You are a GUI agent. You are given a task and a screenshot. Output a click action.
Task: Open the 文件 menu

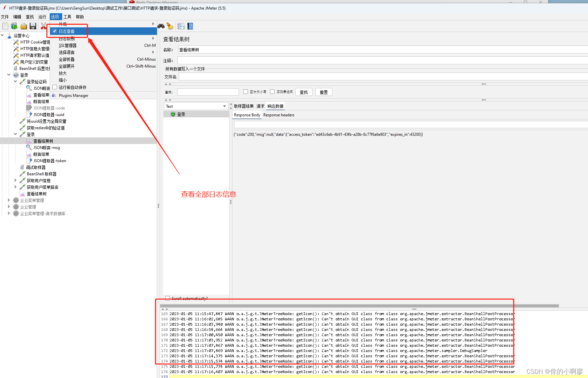[x=5, y=17]
